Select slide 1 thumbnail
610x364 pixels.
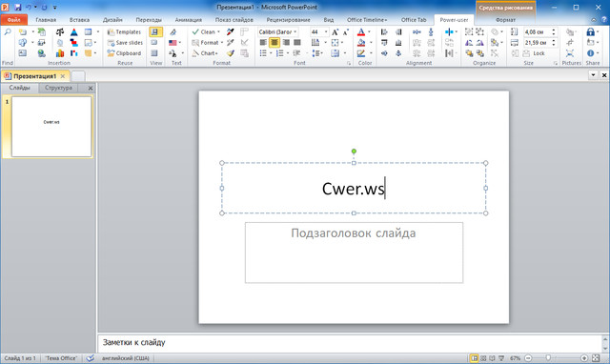tap(51, 127)
